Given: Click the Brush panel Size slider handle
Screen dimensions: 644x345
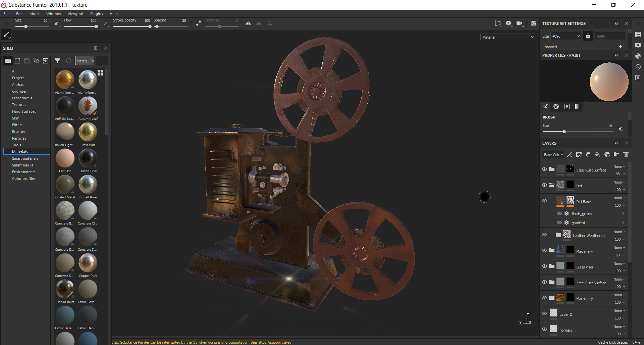Looking at the screenshot, I should click(564, 132).
